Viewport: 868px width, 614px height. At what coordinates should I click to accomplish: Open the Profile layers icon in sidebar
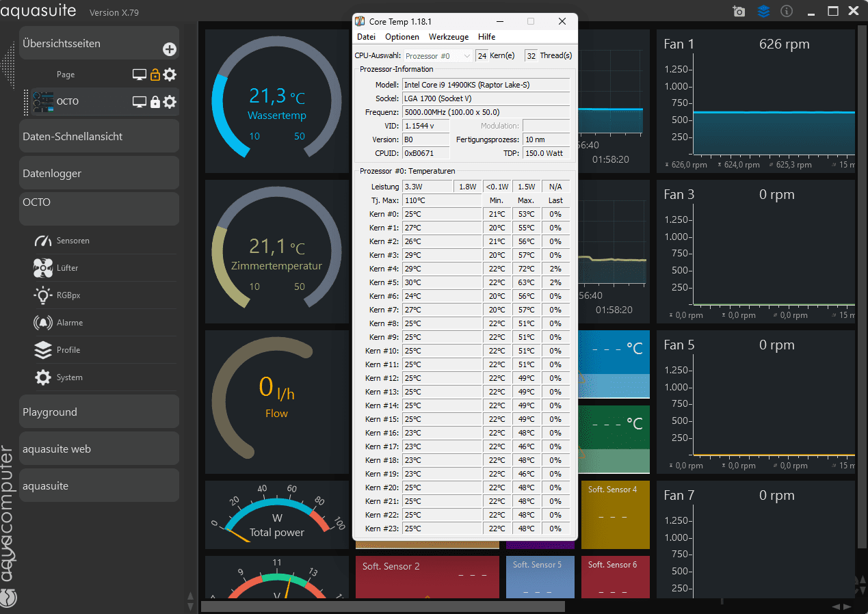click(x=43, y=350)
